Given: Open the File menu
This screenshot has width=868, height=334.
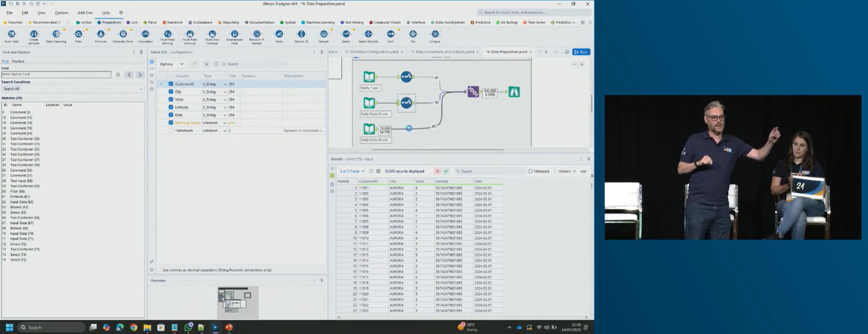Looking at the screenshot, I should (10, 13).
